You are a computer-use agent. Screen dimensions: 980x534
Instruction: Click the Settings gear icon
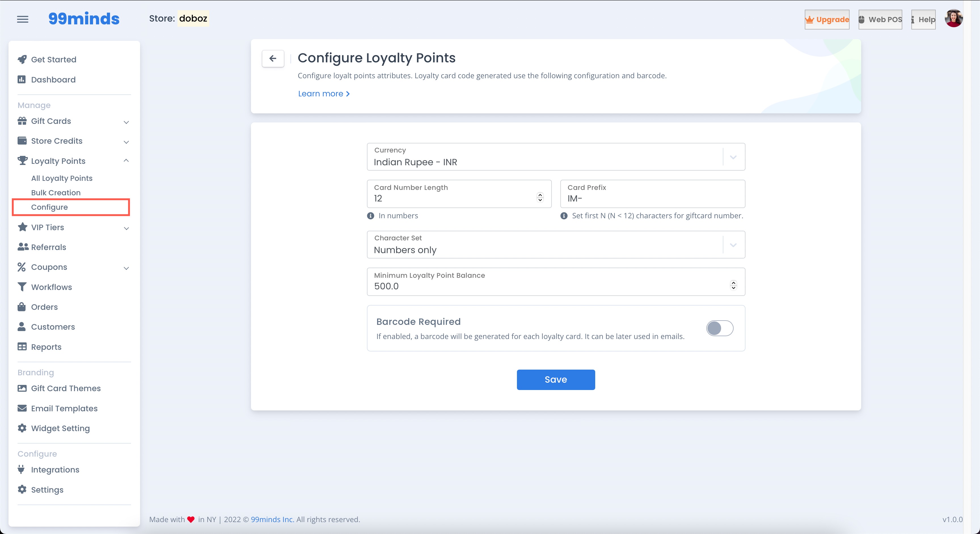click(x=22, y=489)
